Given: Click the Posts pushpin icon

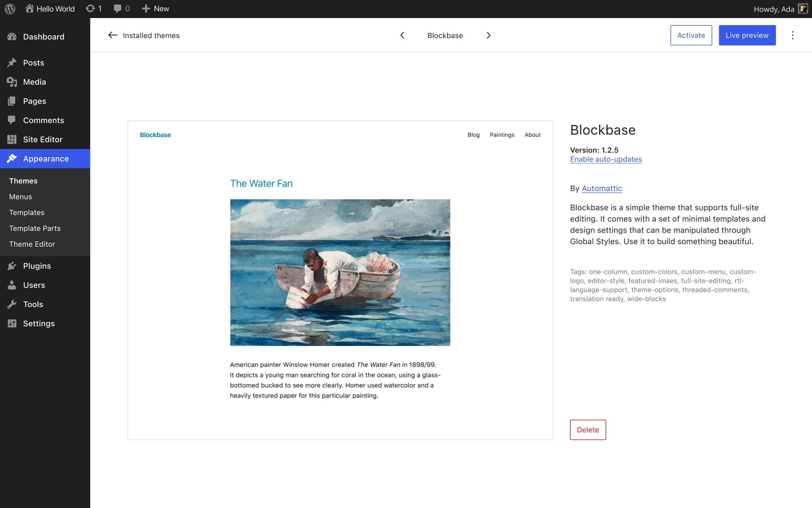Looking at the screenshot, I should [x=12, y=63].
